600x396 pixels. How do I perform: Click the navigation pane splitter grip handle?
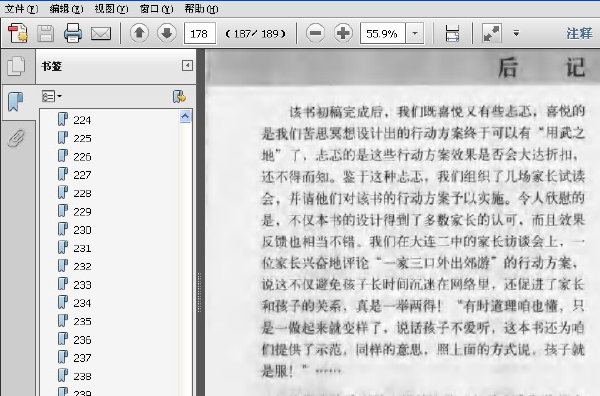pos(199,292)
